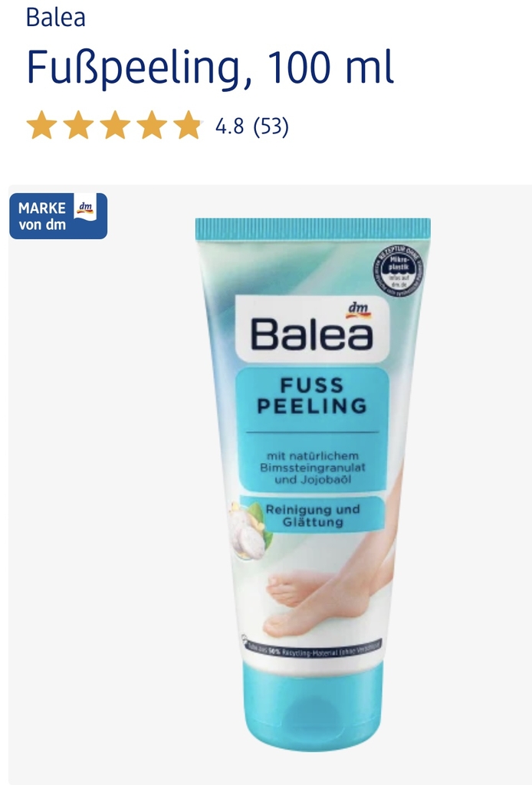Click the fourth rating star
The width and height of the screenshot is (532, 785).
tap(152, 125)
